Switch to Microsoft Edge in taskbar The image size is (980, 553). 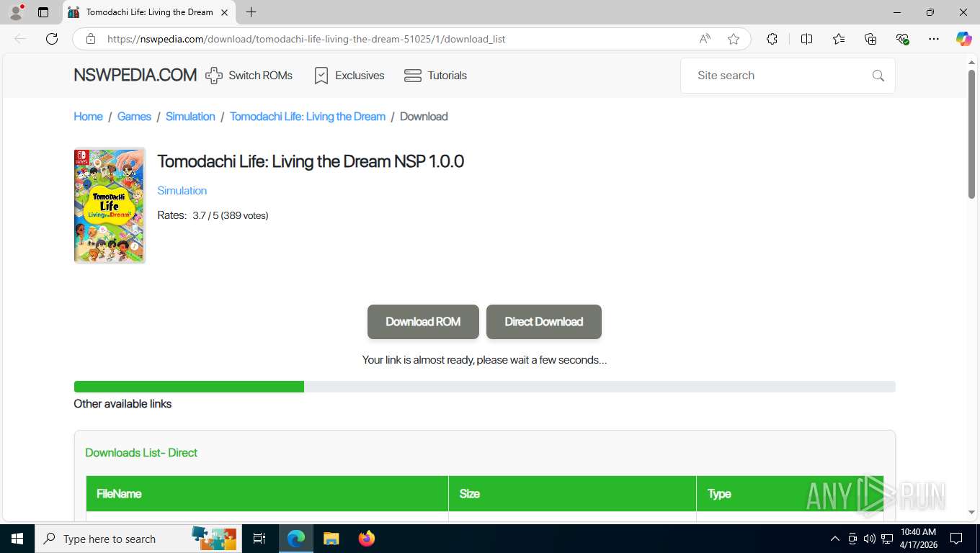click(296, 539)
